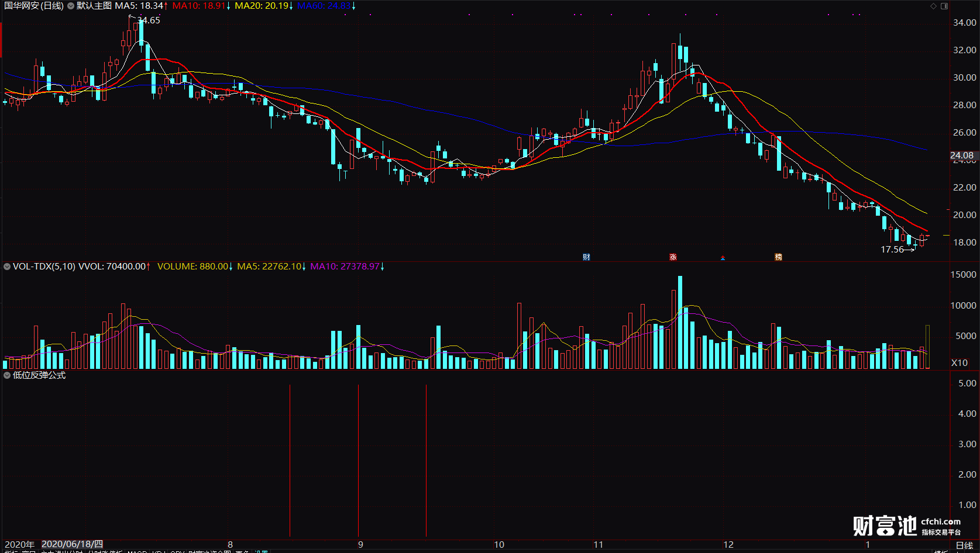Click the 2020/06/18/四 date label
Image resolution: width=980 pixels, height=553 pixels.
coord(73,544)
